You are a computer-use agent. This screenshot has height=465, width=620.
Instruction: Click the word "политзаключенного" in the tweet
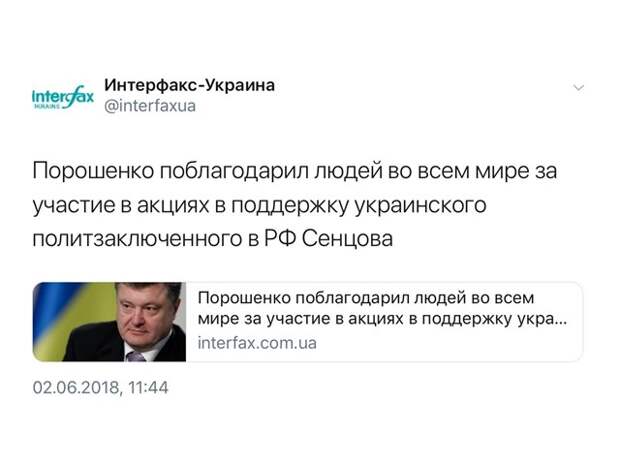point(137,239)
